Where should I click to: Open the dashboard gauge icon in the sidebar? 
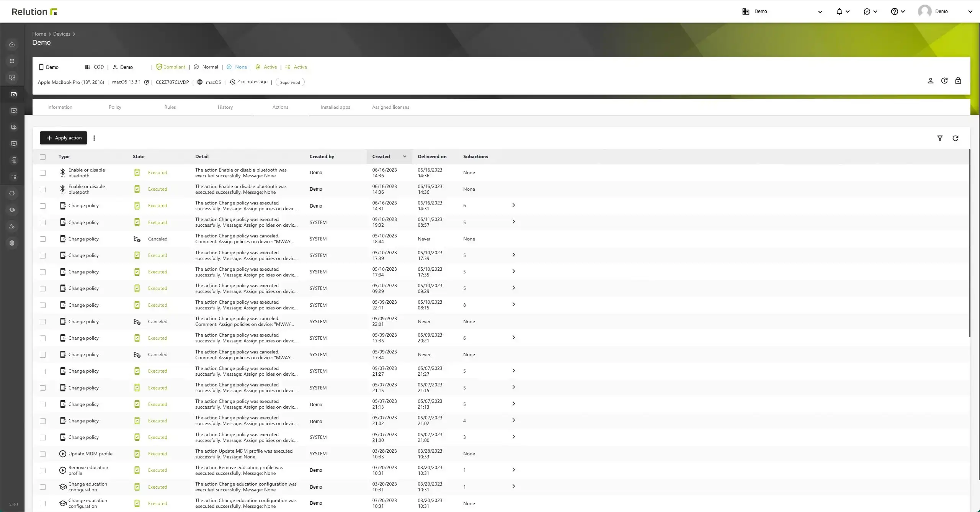pyautogui.click(x=12, y=44)
